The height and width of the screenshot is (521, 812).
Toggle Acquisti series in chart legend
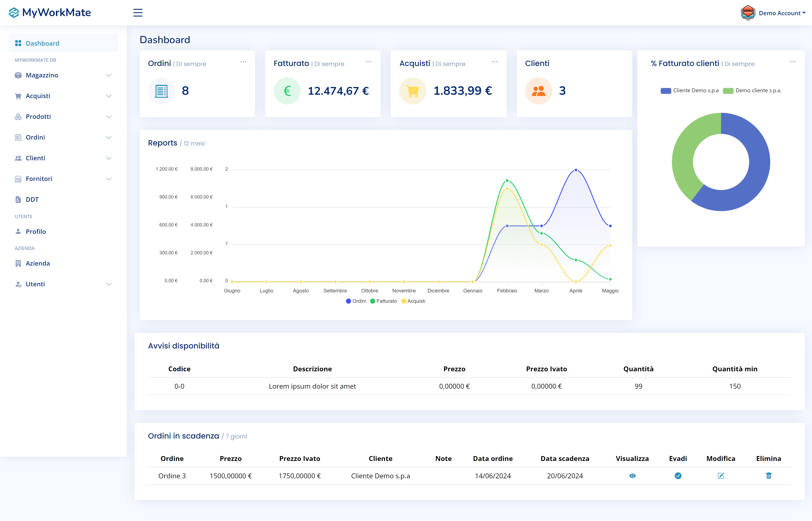[x=413, y=301]
